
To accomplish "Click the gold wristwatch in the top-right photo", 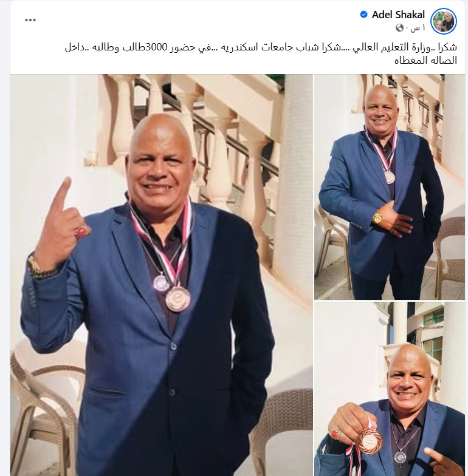I will [x=378, y=216].
